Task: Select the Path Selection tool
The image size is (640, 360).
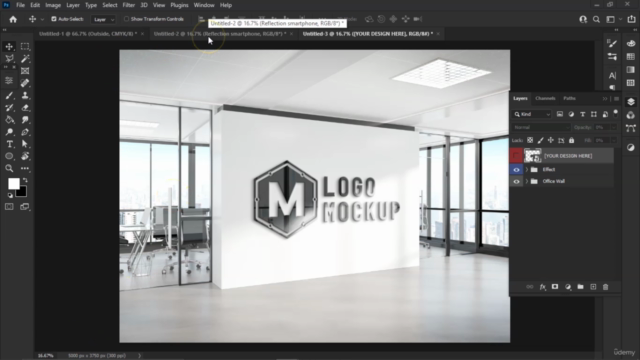Action: pyautogui.click(x=25, y=144)
